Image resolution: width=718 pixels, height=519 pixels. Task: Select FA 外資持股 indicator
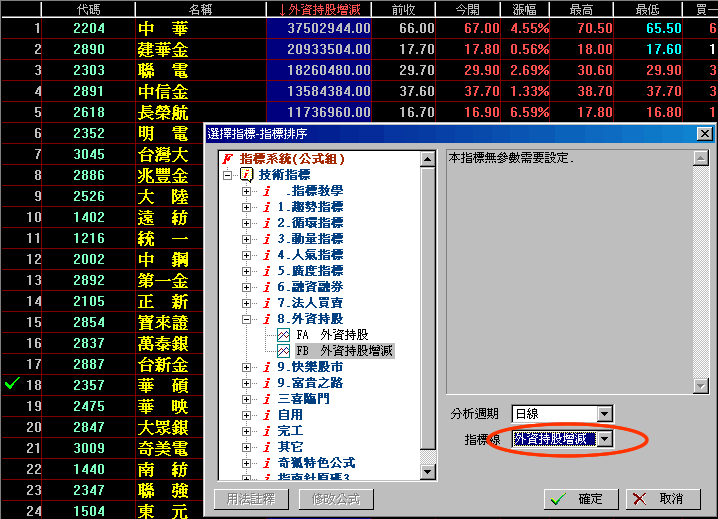pos(332,335)
